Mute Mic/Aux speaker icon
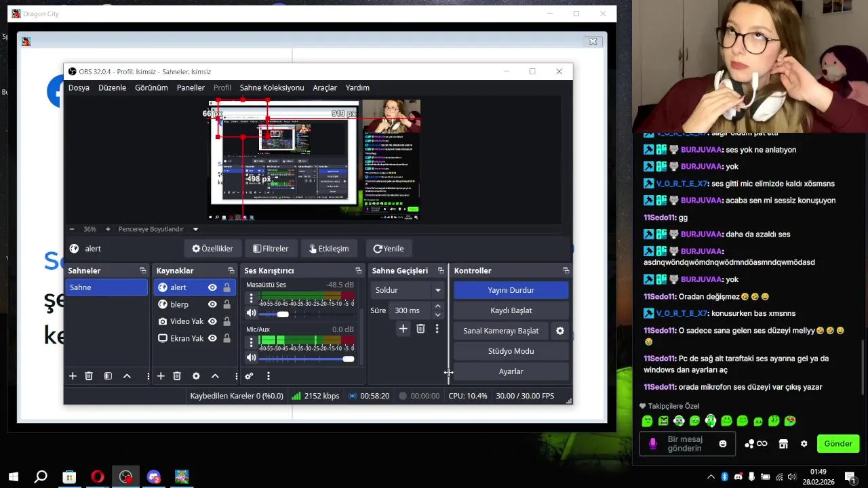The width and height of the screenshot is (868, 488). click(x=252, y=358)
